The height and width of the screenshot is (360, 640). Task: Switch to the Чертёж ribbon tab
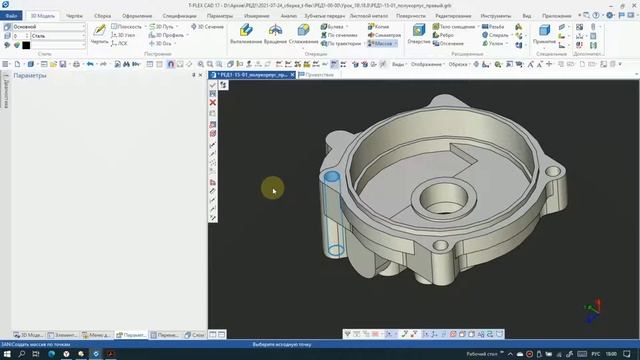tap(74, 16)
